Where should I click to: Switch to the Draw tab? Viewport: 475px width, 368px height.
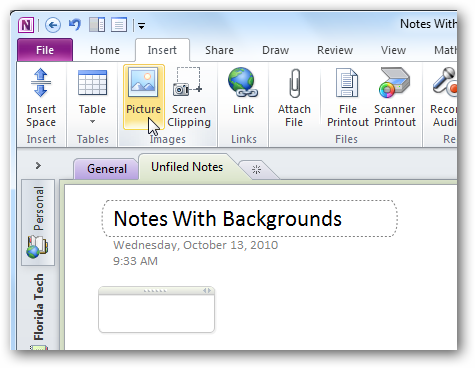pos(275,50)
